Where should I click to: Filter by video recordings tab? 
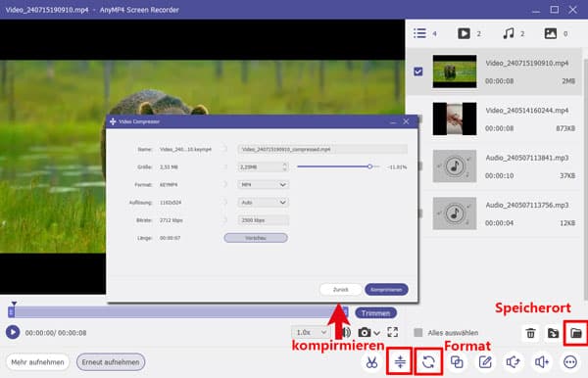pos(469,33)
